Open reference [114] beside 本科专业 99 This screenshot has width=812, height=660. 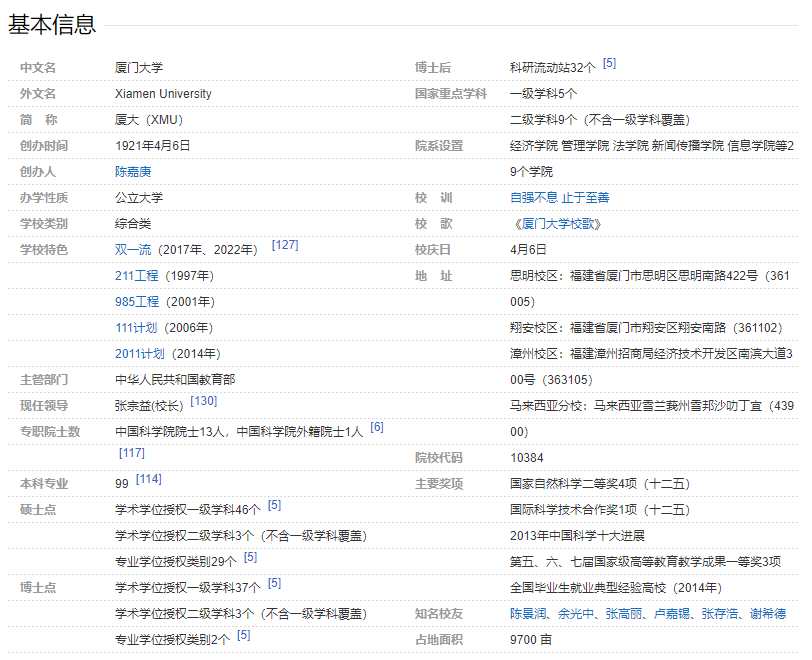(x=149, y=479)
